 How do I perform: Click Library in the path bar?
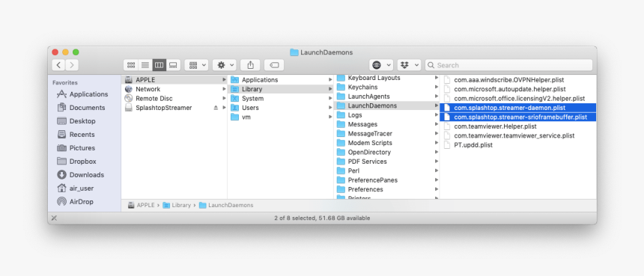[177, 205]
